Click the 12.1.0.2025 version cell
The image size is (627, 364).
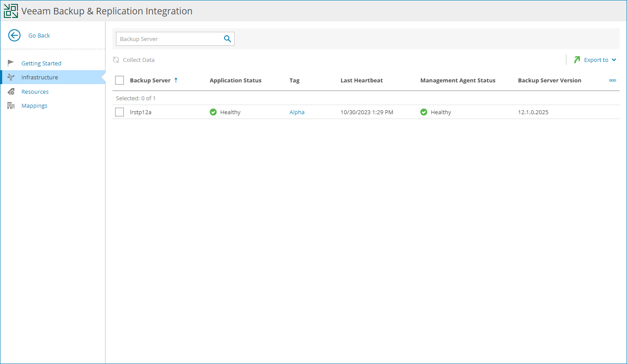533,112
